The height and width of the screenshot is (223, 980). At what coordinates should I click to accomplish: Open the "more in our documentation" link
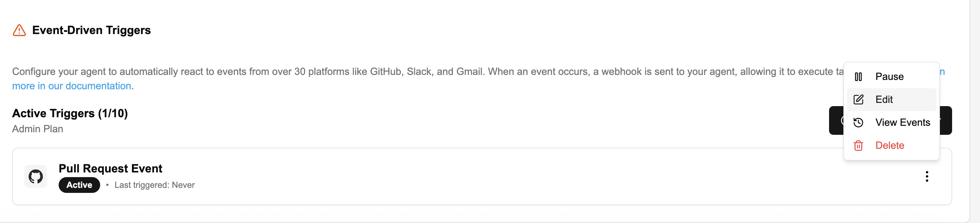[x=72, y=86]
